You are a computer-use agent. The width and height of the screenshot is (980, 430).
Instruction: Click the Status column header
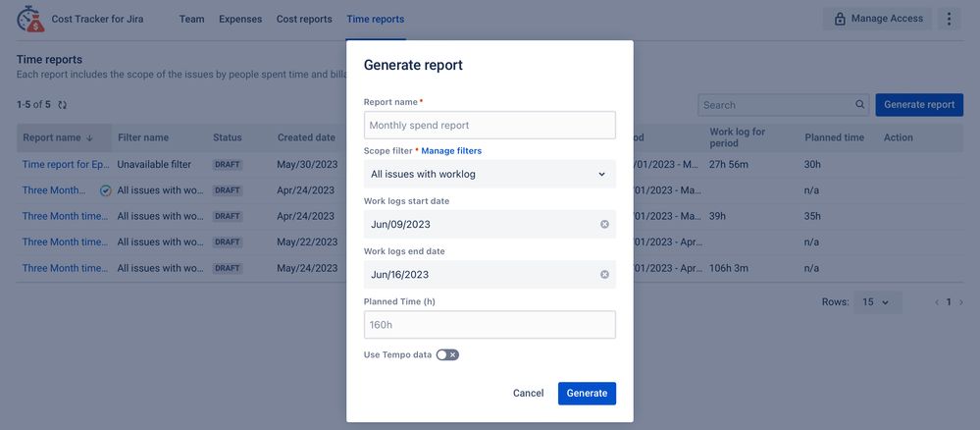pos(228,137)
